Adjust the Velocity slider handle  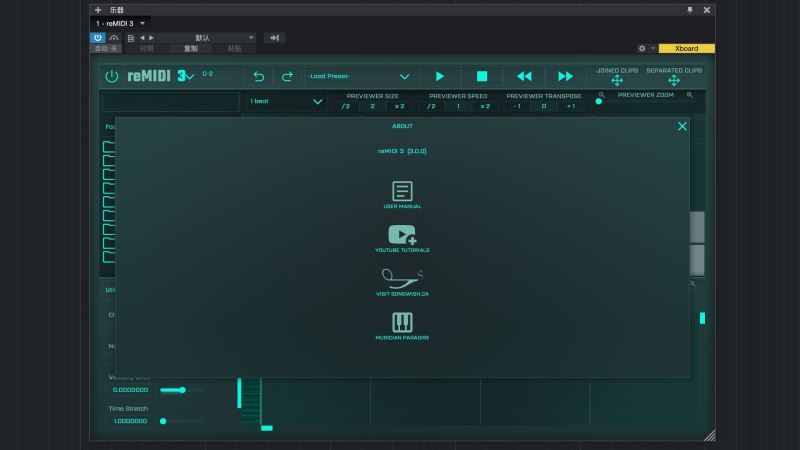click(x=183, y=390)
